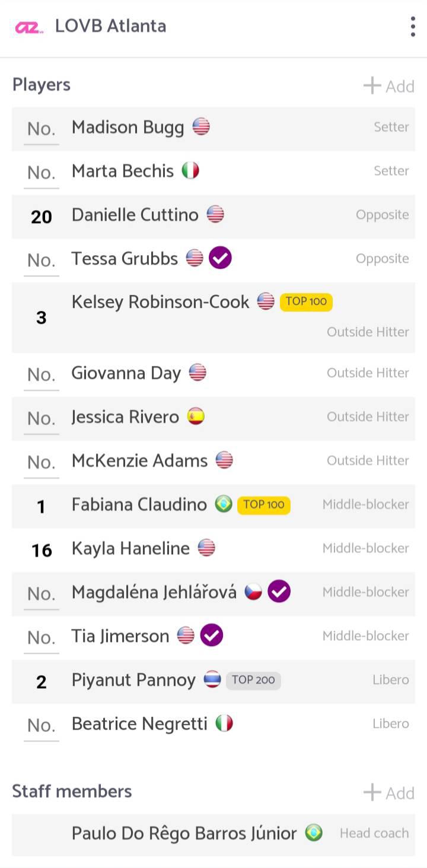The image size is (427, 868).
Task: Tap the Spanish flag next to Jessica Rivero
Action: (196, 416)
